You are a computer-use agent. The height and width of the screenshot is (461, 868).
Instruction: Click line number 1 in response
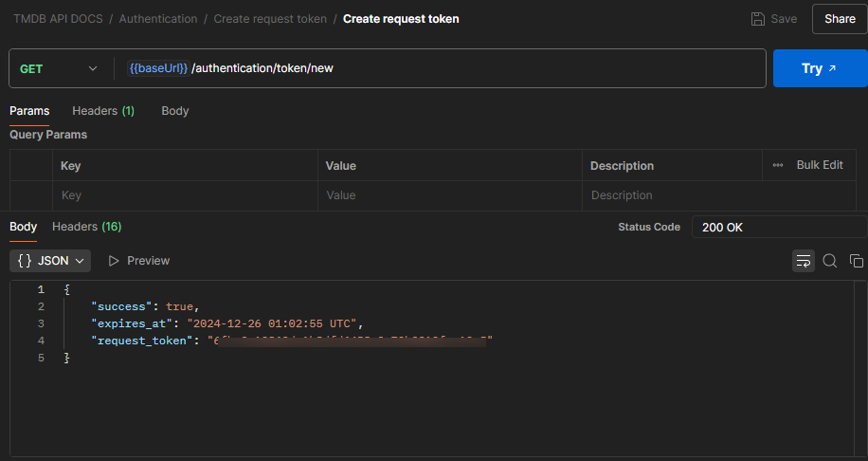(x=41, y=289)
